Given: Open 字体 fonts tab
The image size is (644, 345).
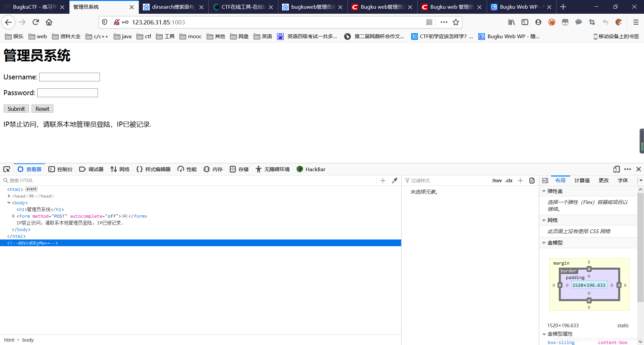Looking at the screenshot, I should point(623,181).
